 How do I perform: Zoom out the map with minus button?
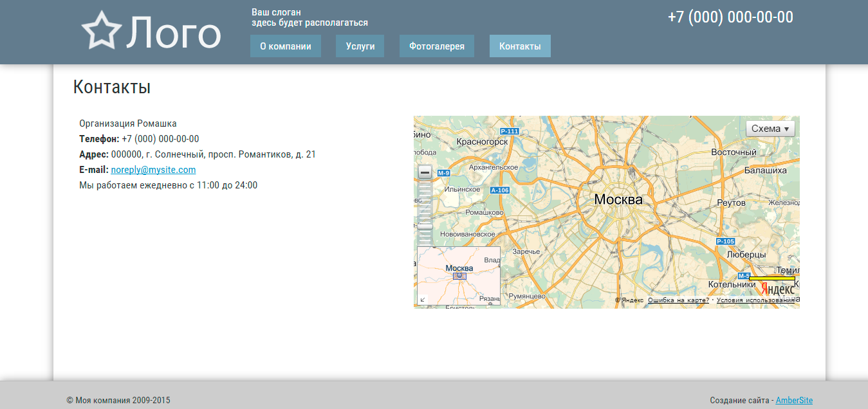coord(425,172)
